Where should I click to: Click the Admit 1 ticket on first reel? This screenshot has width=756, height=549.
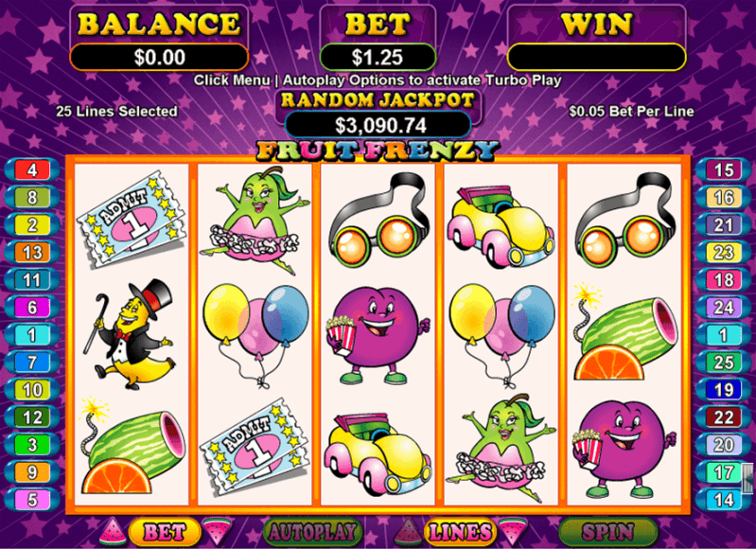(x=131, y=220)
